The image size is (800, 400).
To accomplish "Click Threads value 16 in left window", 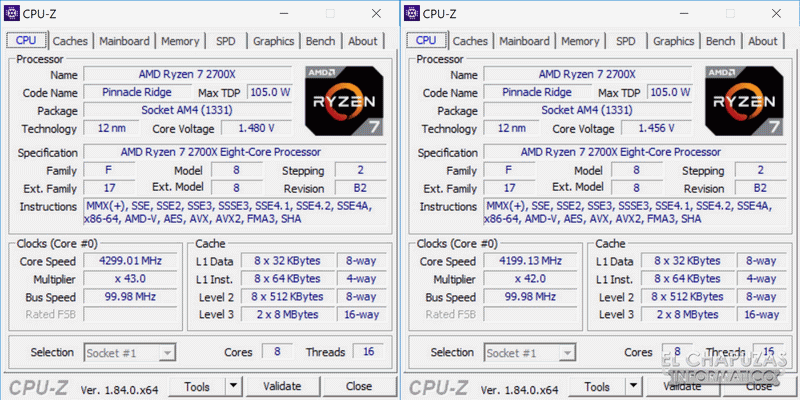I will pos(368,352).
